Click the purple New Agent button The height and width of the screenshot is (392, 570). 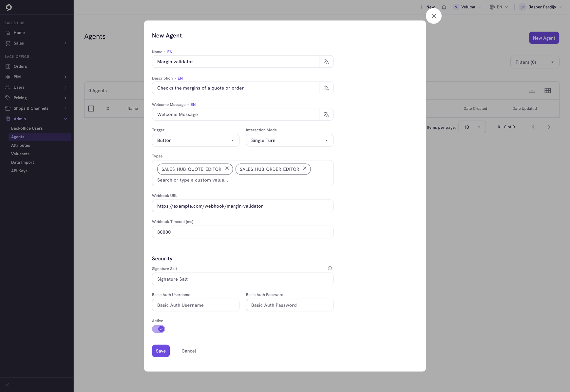544,38
